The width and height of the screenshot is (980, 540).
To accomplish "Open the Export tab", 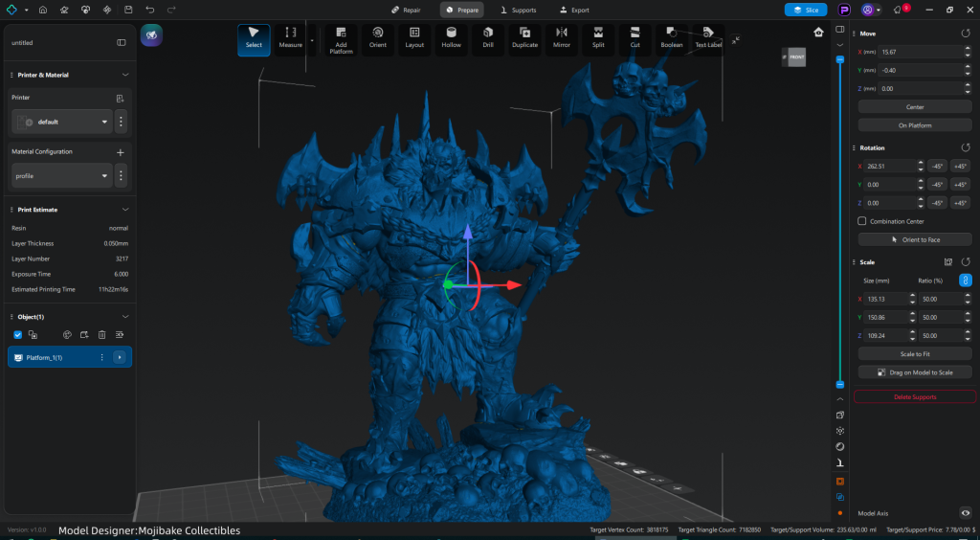I will tap(574, 10).
